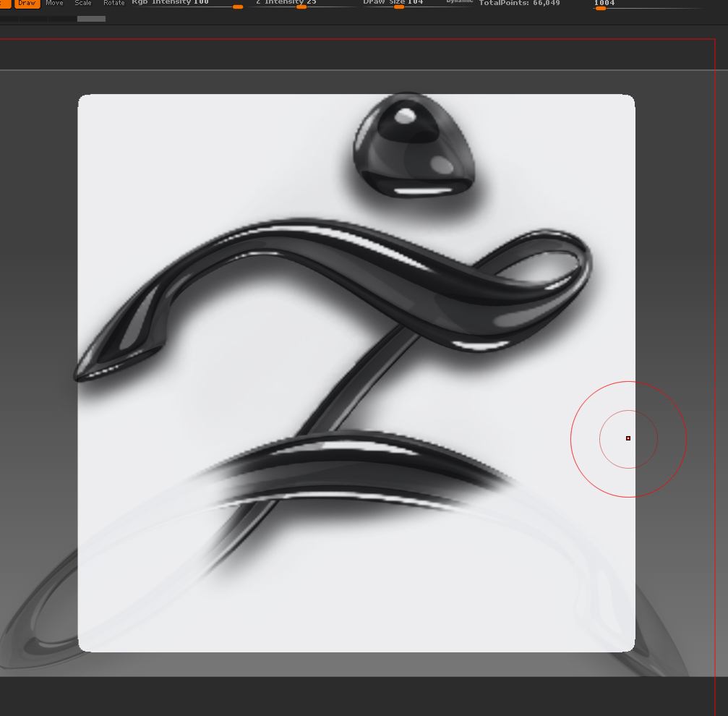This screenshot has height=716, width=728.
Task: Click the ZBrush logo image on canvas
Action: [356, 373]
